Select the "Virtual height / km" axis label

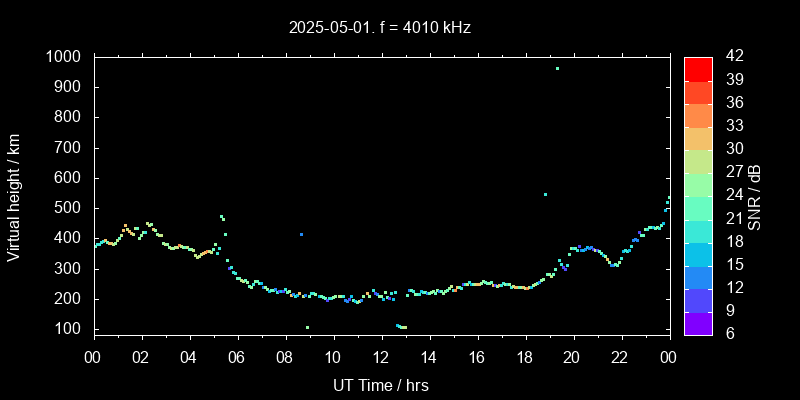[x=14, y=196]
